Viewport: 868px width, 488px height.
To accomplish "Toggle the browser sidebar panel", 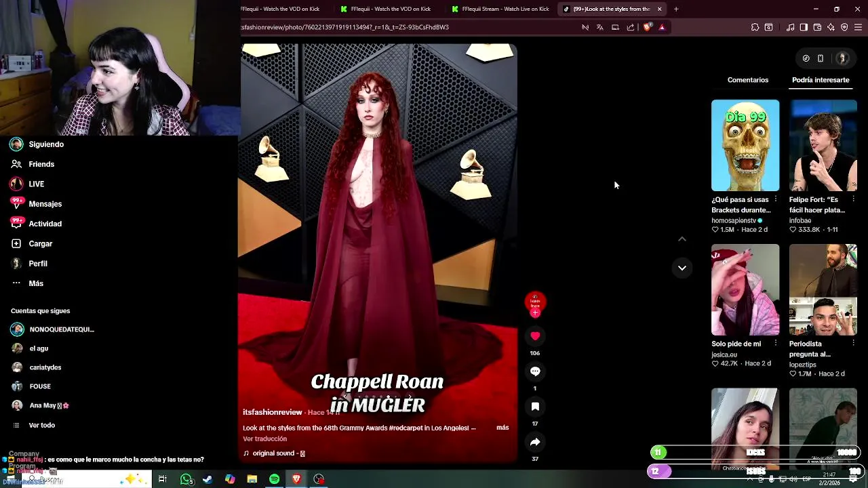I will (804, 27).
